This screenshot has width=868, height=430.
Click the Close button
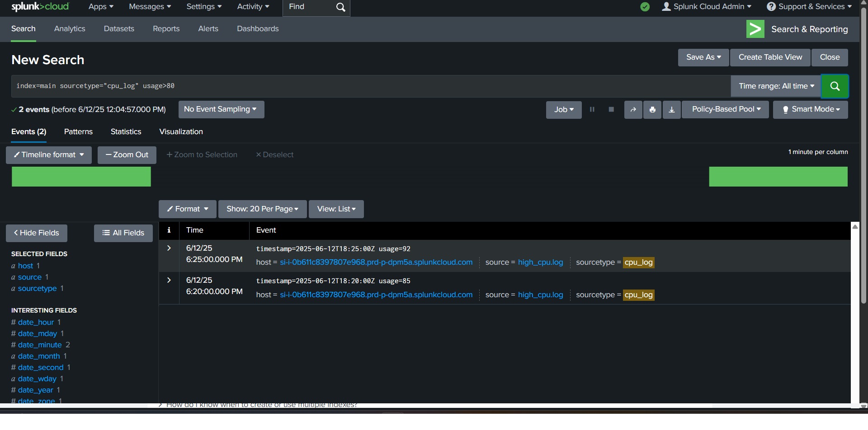[x=830, y=57]
